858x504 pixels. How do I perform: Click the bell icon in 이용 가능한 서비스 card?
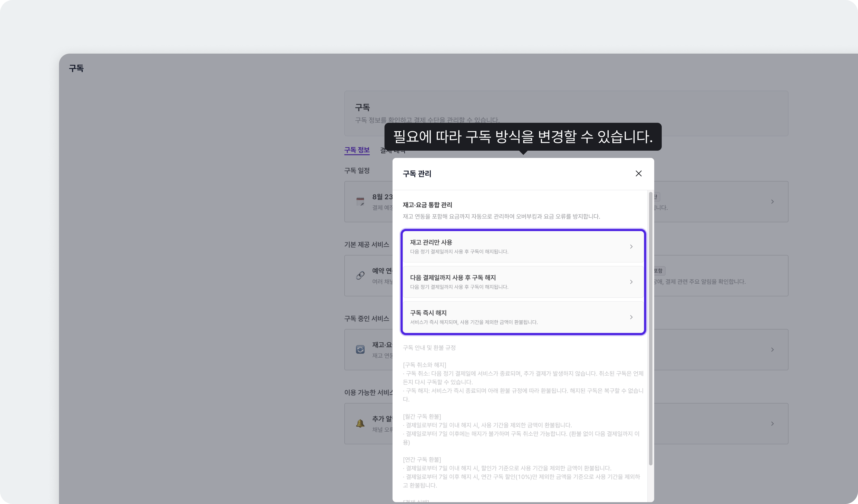point(360,423)
